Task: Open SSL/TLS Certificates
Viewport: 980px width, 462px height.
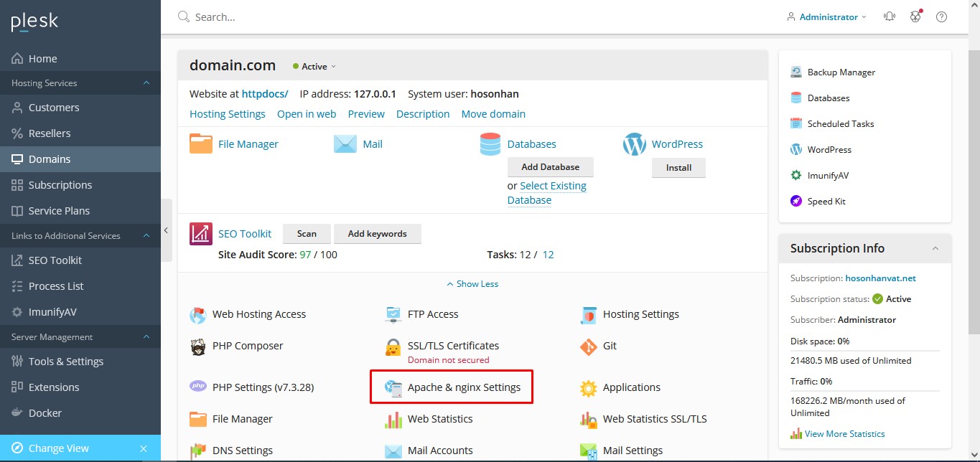Action: (453, 345)
